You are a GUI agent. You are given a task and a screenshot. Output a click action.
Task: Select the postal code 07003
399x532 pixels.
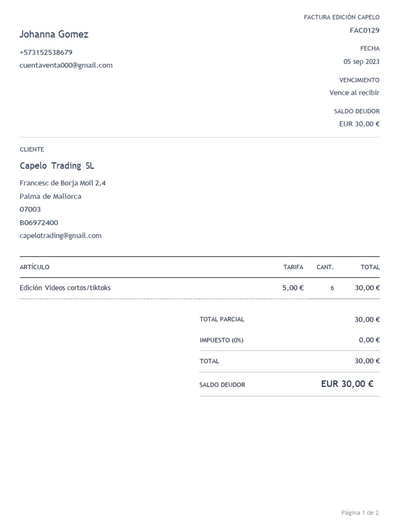30,209
